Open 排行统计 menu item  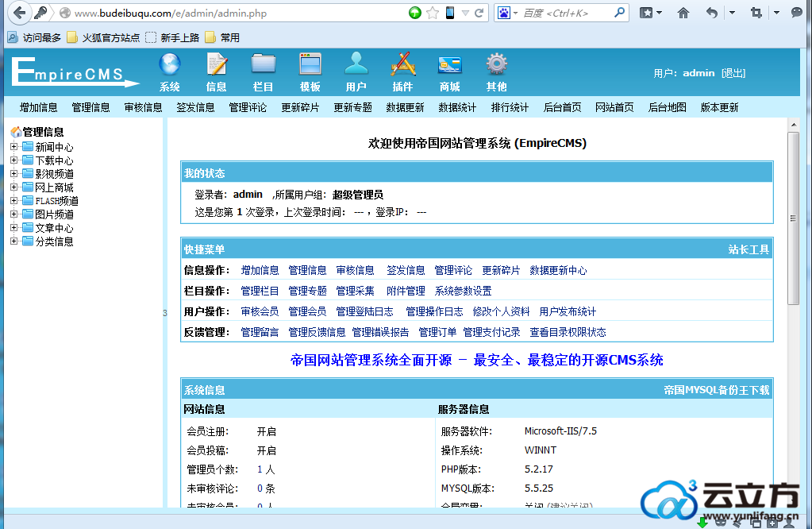(510, 107)
